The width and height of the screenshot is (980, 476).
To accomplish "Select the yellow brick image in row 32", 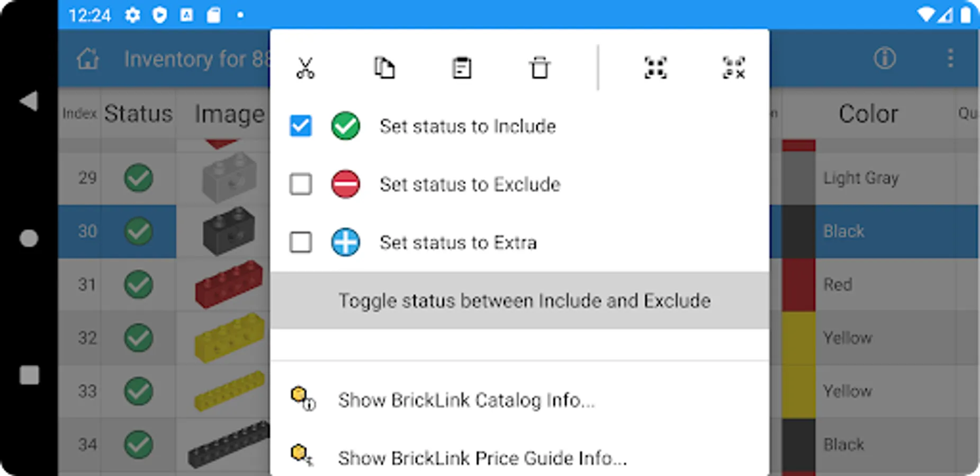I will click(x=229, y=337).
